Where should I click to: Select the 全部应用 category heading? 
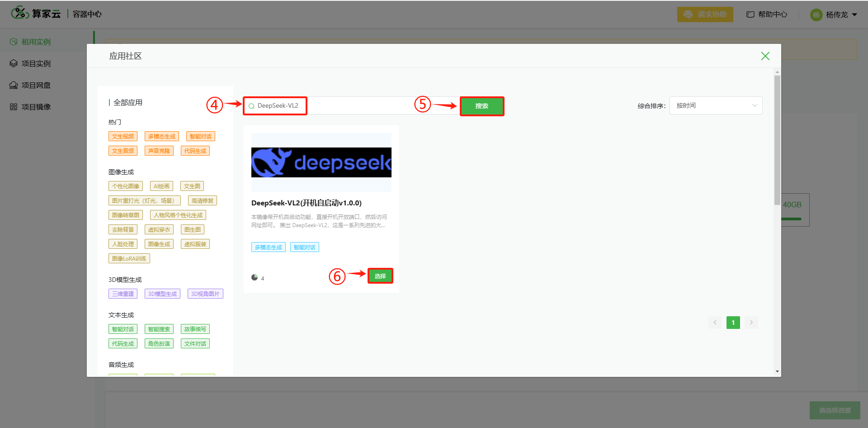[x=128, y=103]
